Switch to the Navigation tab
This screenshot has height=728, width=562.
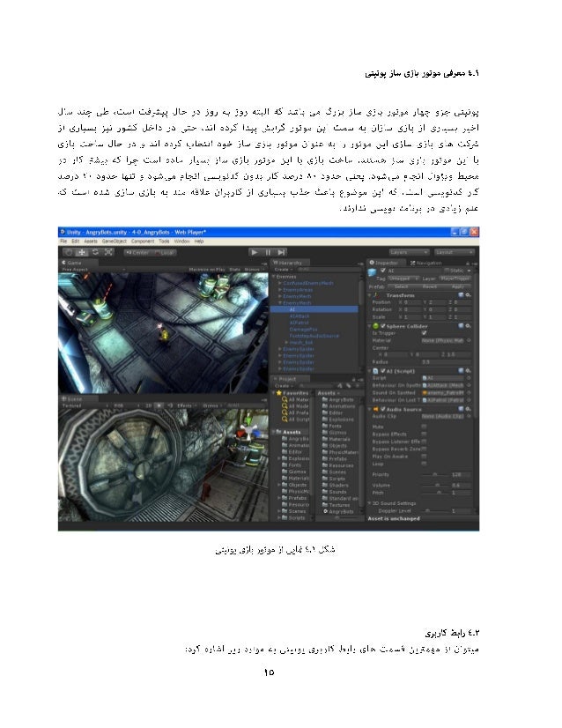click(426, 263)
